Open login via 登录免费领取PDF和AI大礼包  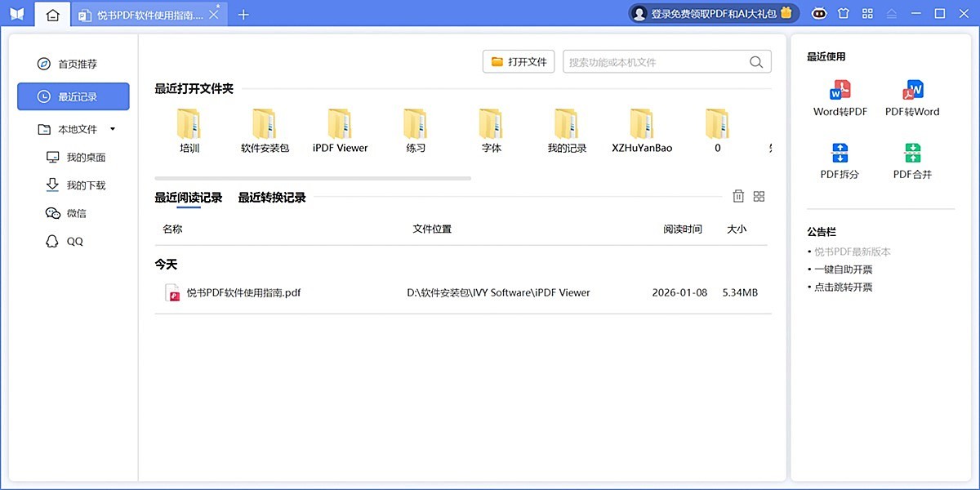click(712, 13)
